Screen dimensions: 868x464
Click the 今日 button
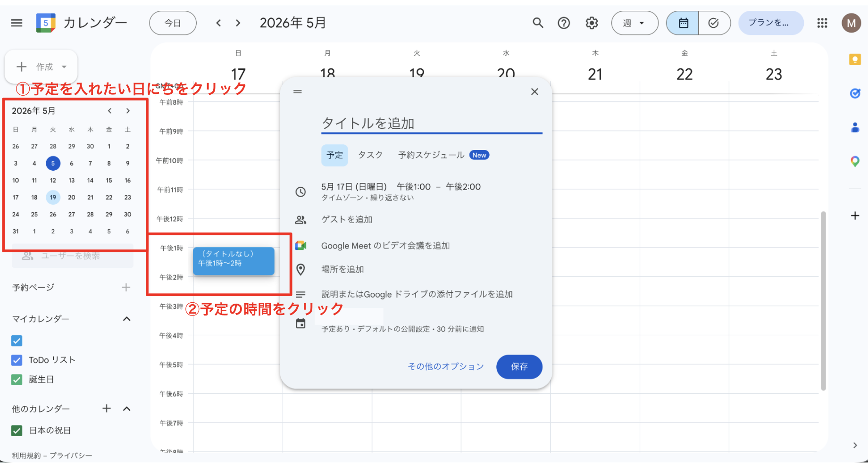pyautogui.click(x=173, y=23)
